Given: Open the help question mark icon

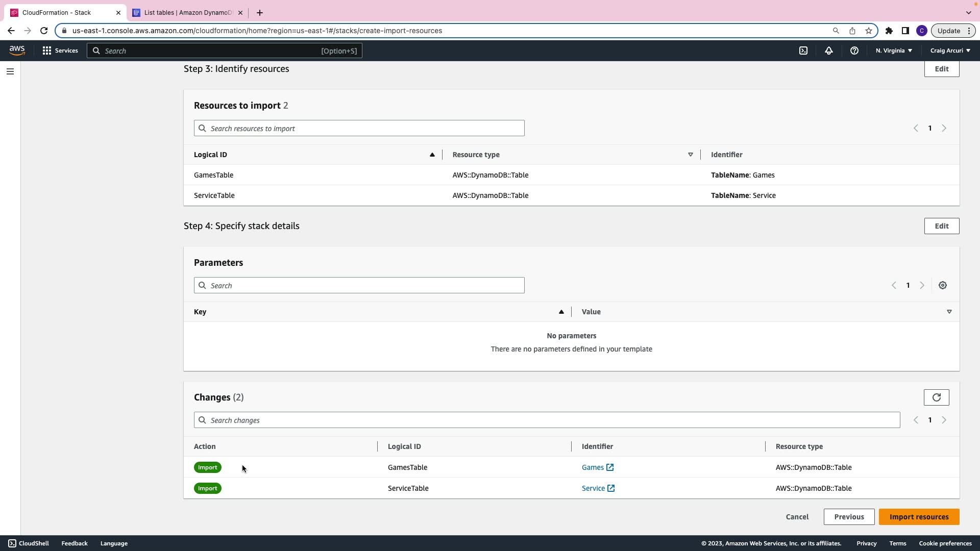Looking at the screenshot, I should tap(854, 51).
